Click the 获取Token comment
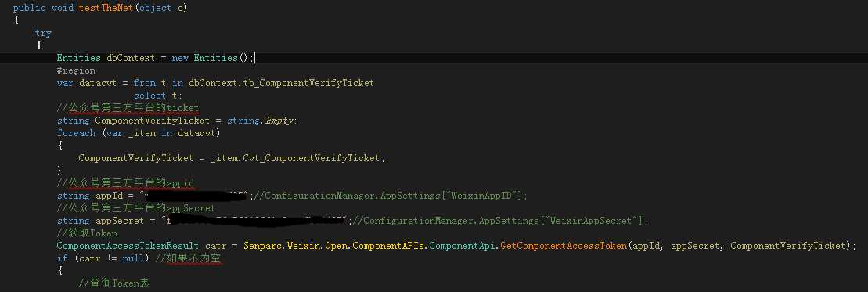The width and height of the screenshot is (868, 292). [x=87, y=233]
